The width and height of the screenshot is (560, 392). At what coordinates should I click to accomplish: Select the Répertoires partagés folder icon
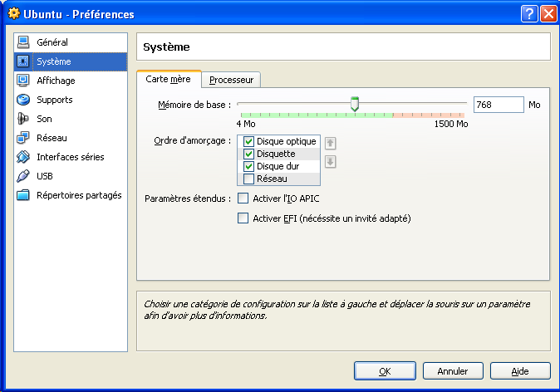23,195
